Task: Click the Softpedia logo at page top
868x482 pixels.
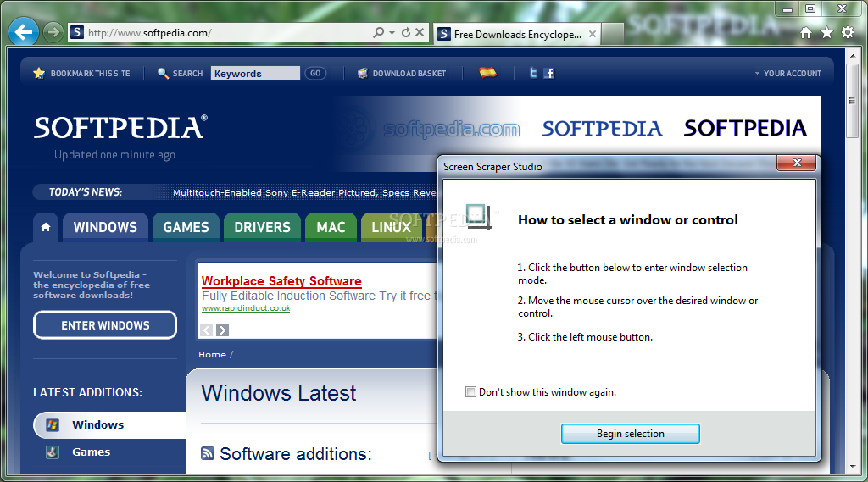Action: (x=120, y=127)
